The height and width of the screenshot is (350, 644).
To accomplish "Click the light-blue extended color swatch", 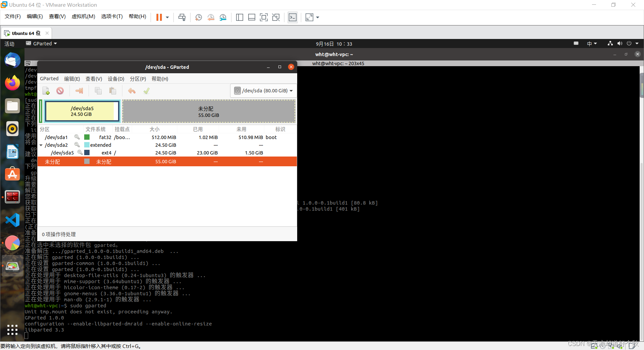I will (87, 145).
